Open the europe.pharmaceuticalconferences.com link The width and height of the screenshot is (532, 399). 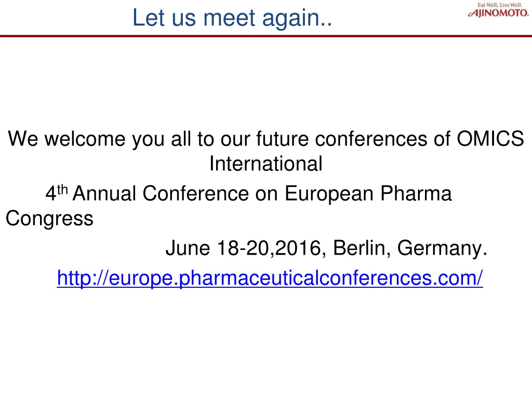(x=270, y=278)
